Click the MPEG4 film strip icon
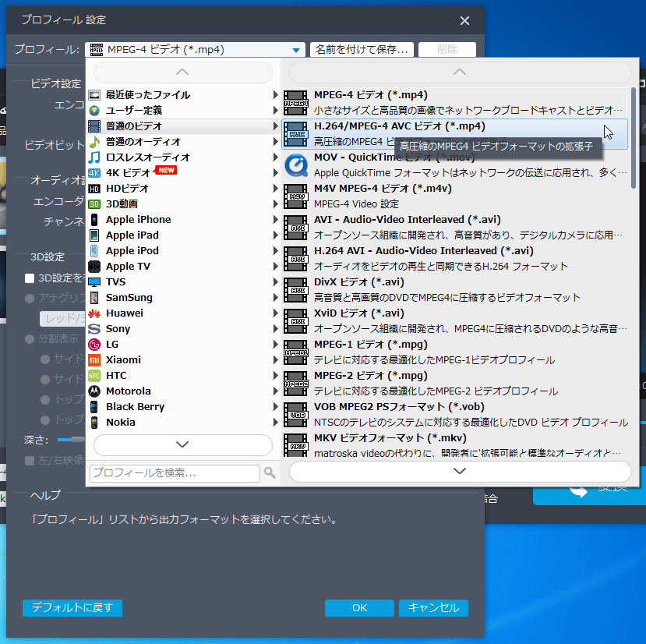646x644 pixels. click(296, 103)
